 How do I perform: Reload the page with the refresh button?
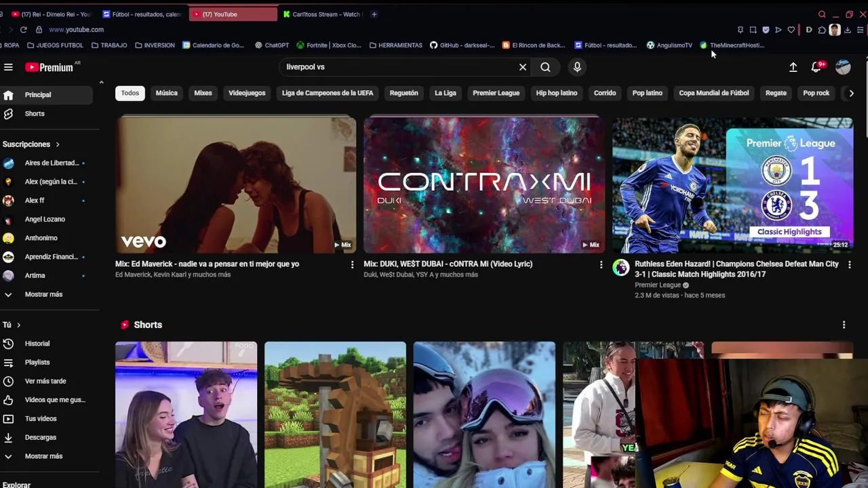23,30
